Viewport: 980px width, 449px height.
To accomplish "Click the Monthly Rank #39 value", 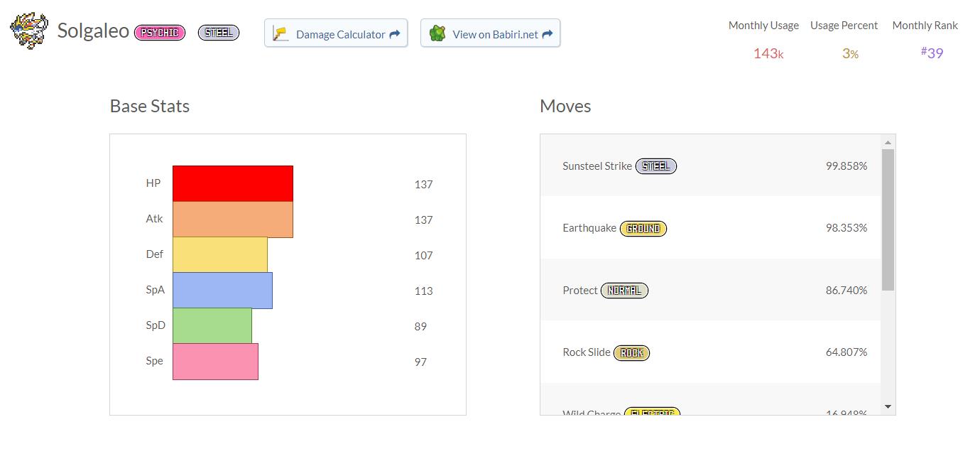I will [932, 53].
